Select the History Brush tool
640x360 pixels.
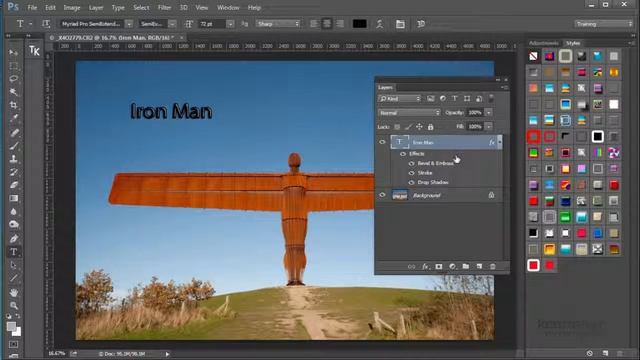coord(13,172)
